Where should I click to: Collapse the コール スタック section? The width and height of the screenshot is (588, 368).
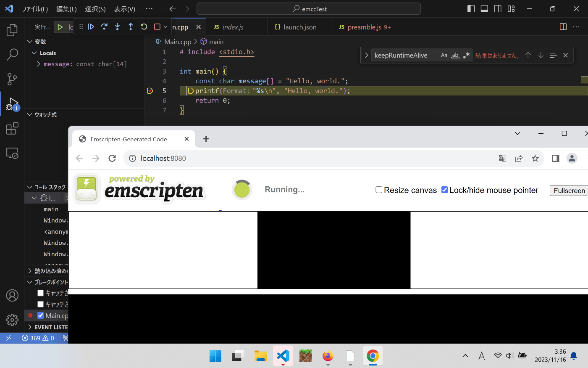(30, 187)
